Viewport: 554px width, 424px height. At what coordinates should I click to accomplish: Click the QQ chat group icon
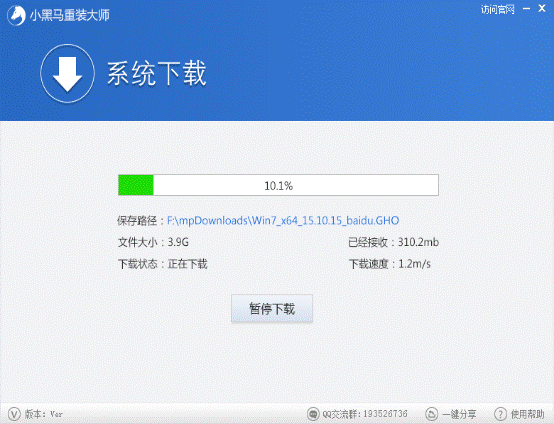coord(313,414)
